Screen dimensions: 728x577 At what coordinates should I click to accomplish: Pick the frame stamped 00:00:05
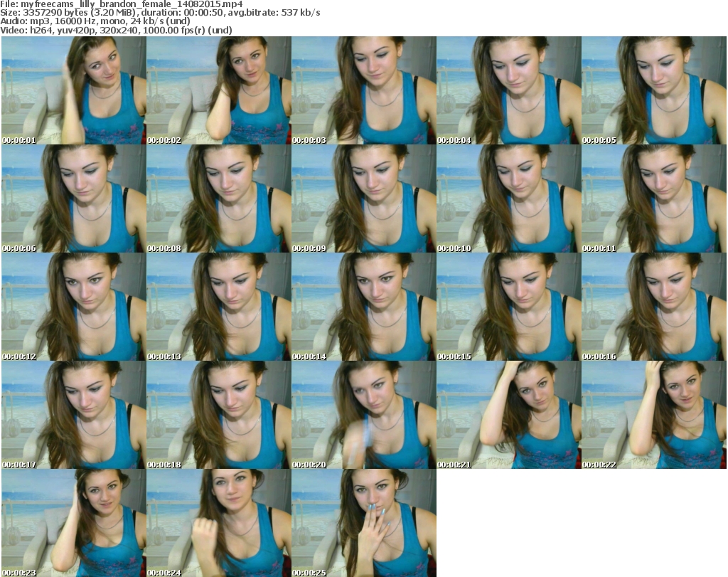(x=654, y=90)
